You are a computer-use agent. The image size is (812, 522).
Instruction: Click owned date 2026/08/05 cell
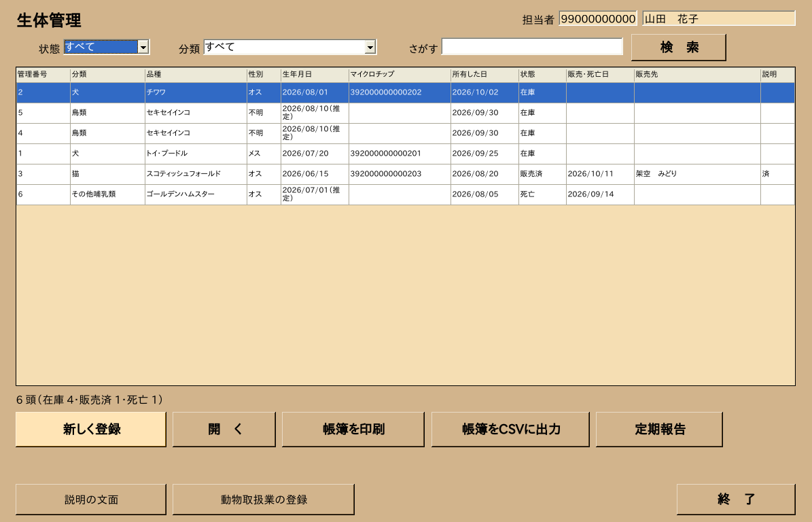[x=484, y=194]
